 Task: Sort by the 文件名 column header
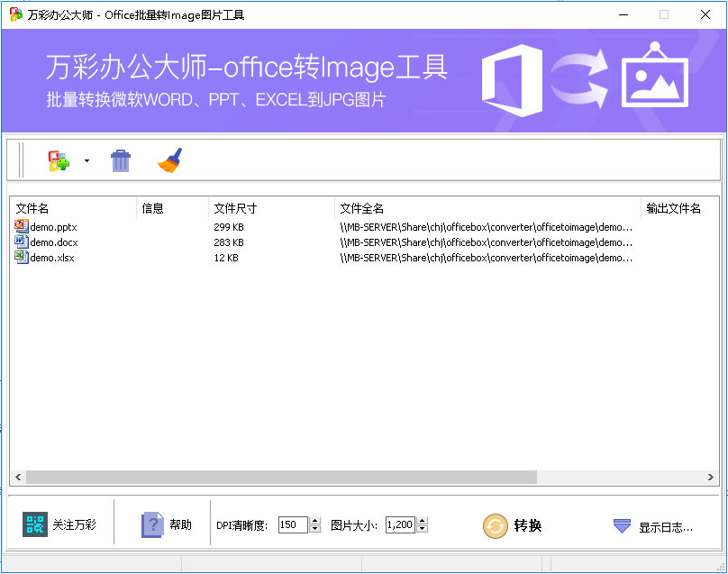click(74, 208)
